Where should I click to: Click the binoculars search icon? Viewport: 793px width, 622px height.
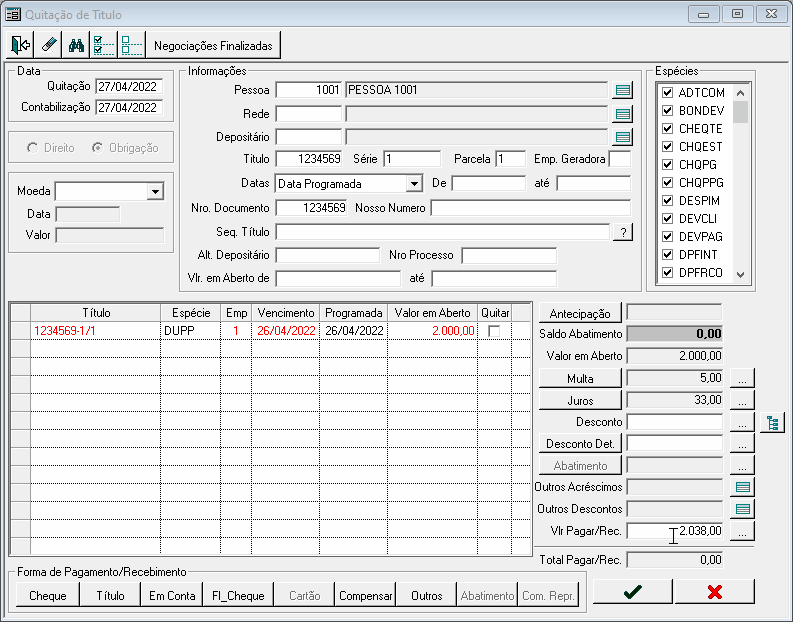(x=76, y=45)
